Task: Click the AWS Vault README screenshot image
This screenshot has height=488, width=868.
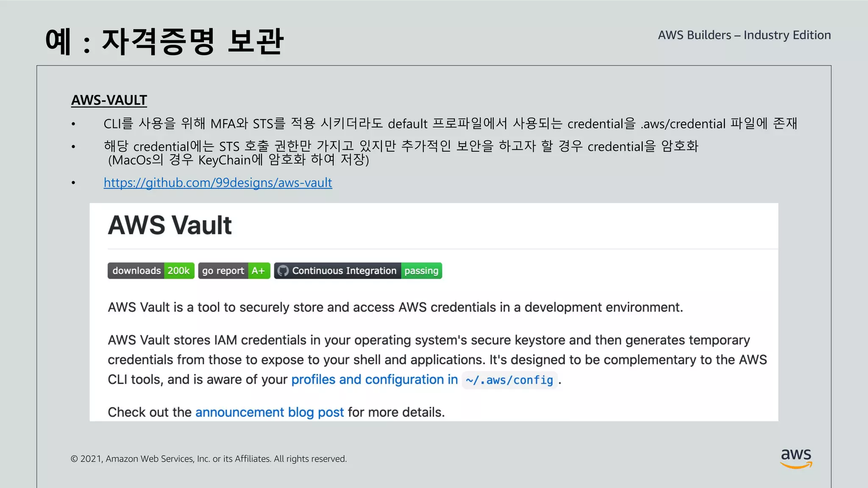Action: (x=434, y=312)
